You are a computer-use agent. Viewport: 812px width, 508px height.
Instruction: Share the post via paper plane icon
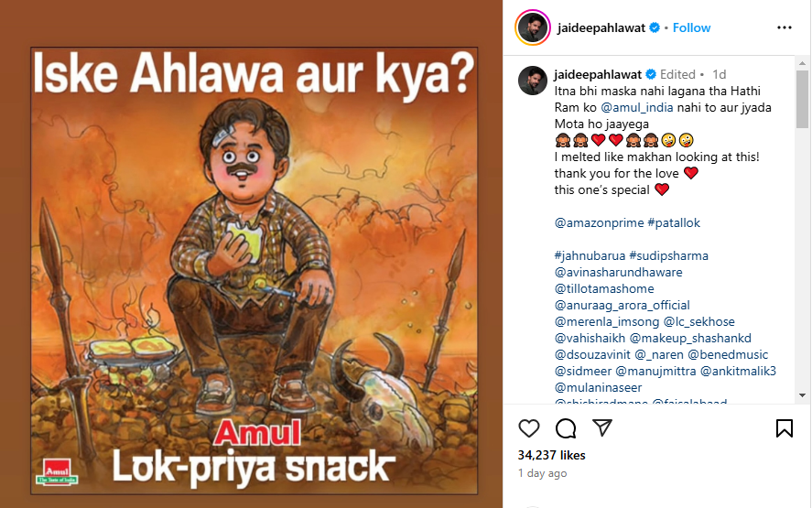click(602, 427)
